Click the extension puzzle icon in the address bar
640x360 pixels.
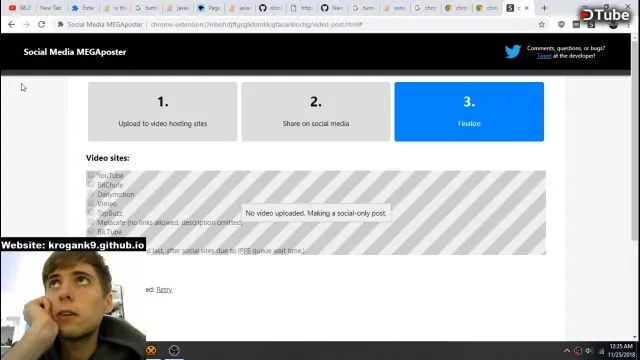[x=60, y=24]
